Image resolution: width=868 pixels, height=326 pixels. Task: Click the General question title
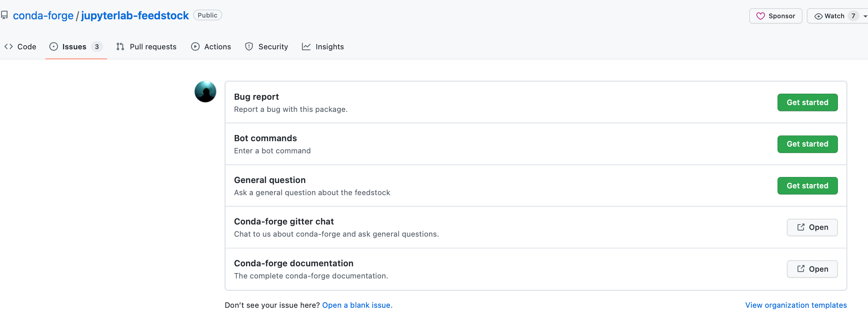coord(270,180)
